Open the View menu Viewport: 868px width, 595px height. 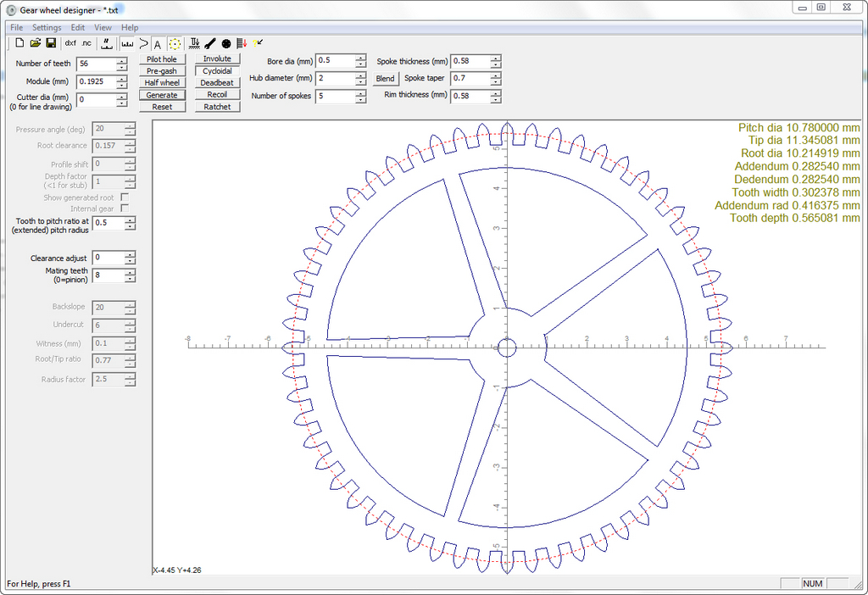pos(102,28)
